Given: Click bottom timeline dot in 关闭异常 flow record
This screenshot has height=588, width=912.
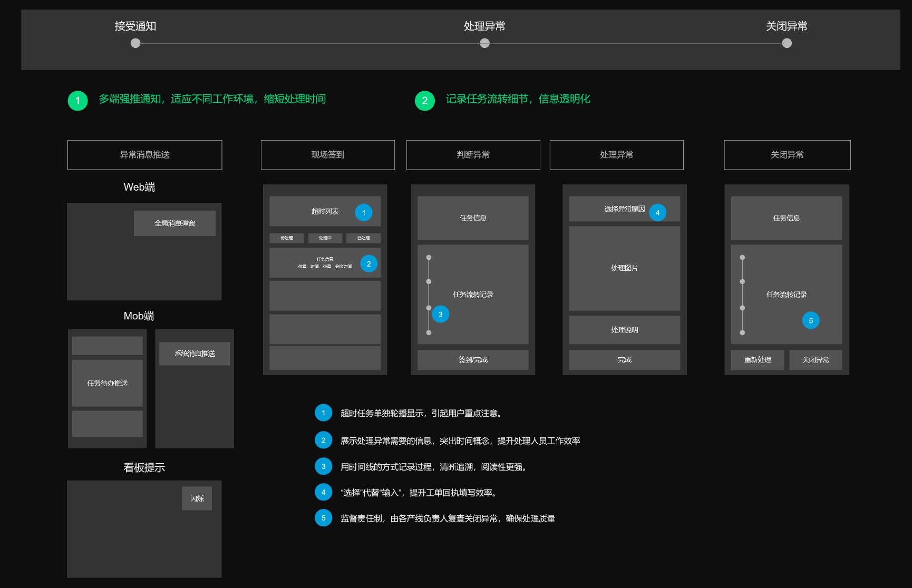Looking at the screenshot, I should pyautogui.click(x=742, y=332).
